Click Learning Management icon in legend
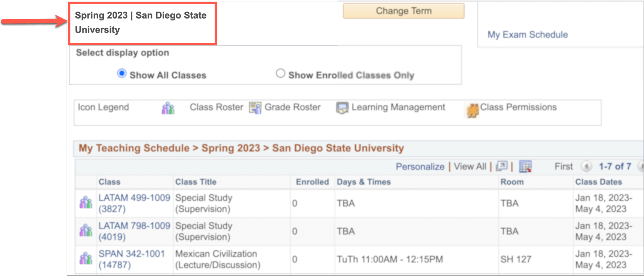Screen dimensions: 644x276 (x=342, y=108)
